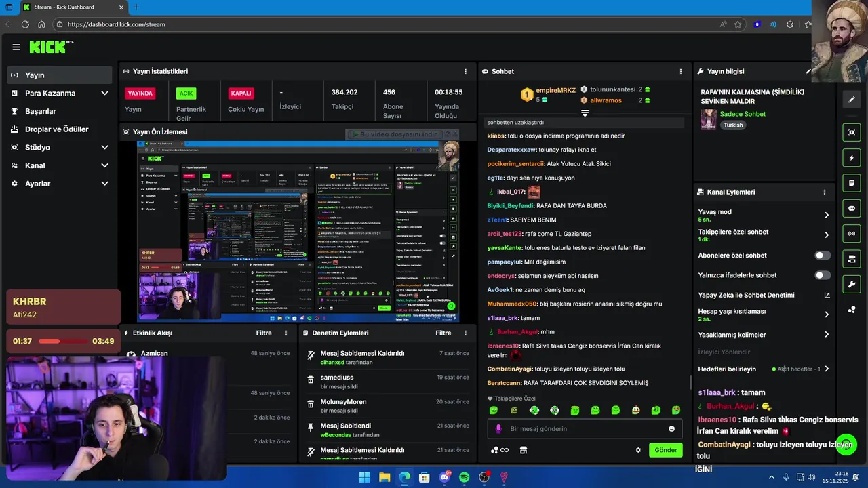Open Yavaş mod options chevron

click(x=827, y=215)
